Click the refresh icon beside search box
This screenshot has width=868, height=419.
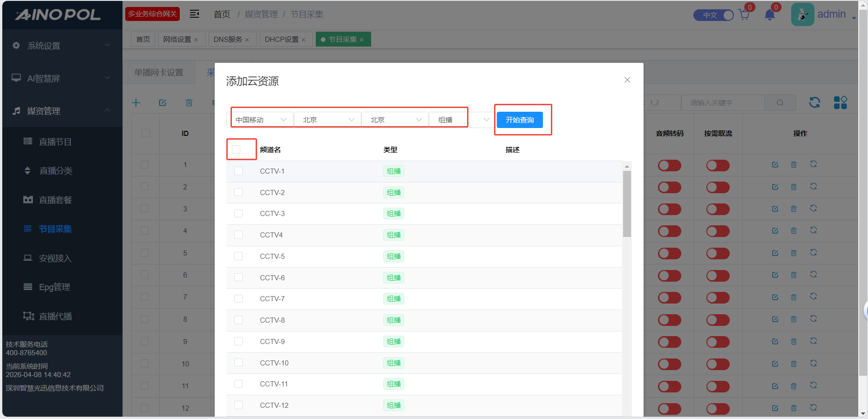click(x=814, y=102)
